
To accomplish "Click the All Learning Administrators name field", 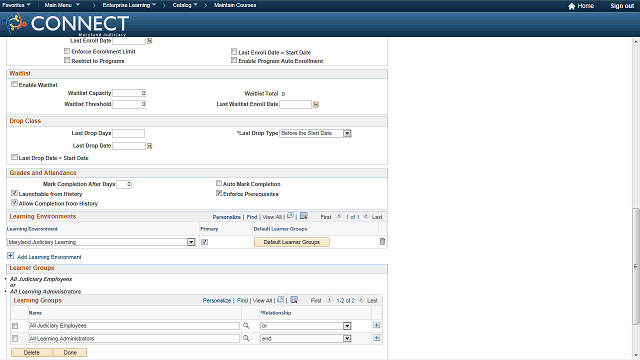I will pyautogui.click(x=134, y=338).
